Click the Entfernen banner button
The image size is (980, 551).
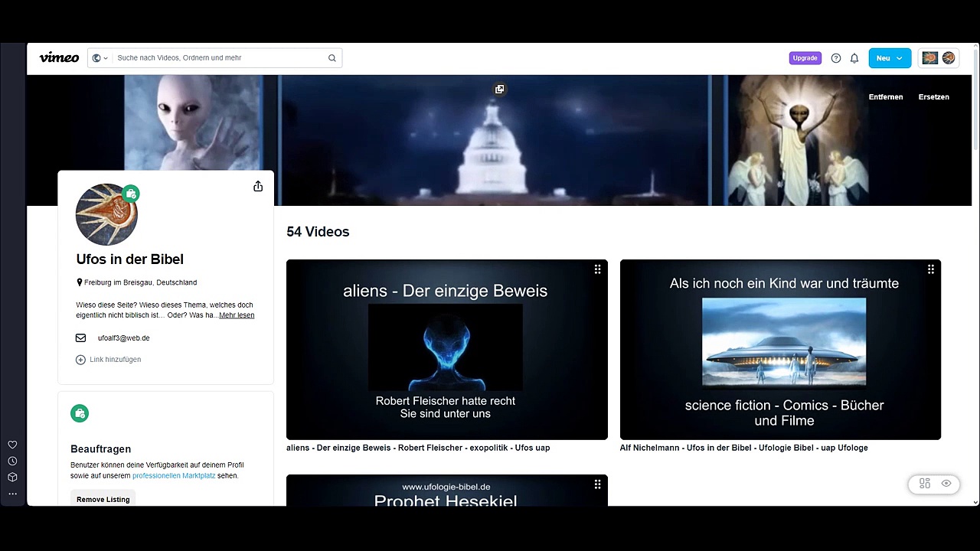tap(886, 97)
